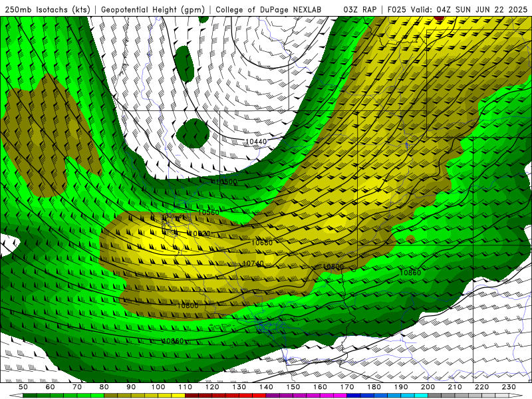The width and height of the screenshot is (532, 399).
Task: Click the 220 value on the color scale
Action: click(482, 387)
